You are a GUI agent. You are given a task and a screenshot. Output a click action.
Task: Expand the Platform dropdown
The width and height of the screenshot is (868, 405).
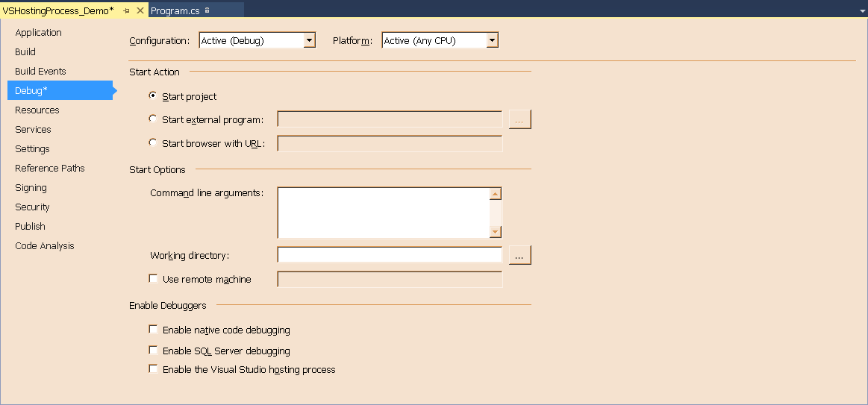(492, 40)
